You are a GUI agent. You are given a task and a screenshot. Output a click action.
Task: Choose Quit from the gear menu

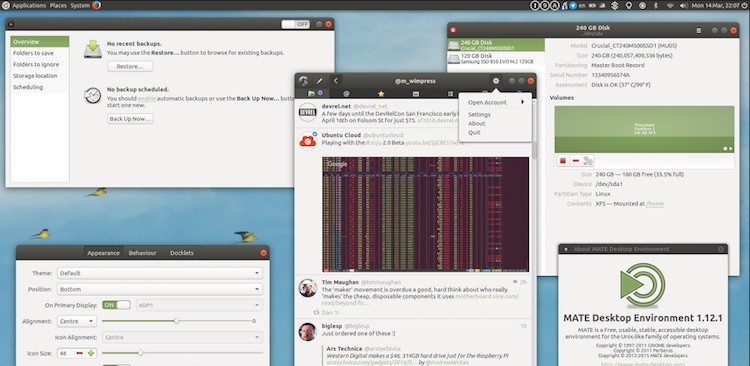click(474, 133)
